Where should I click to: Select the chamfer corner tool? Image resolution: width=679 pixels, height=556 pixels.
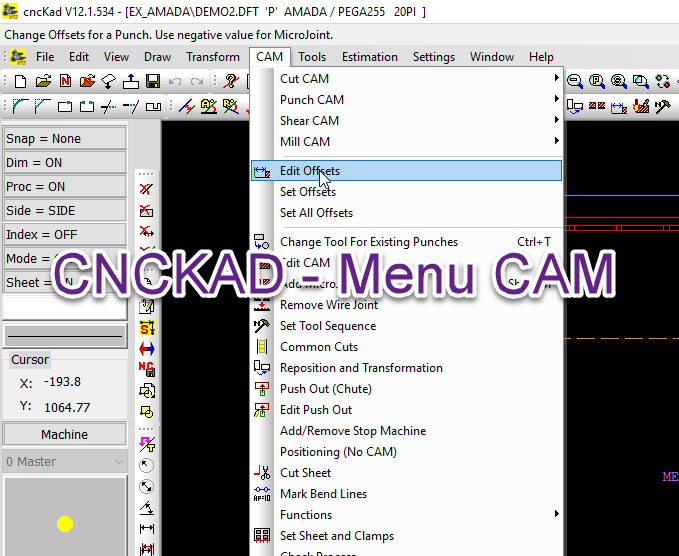(x=42, y=106)
